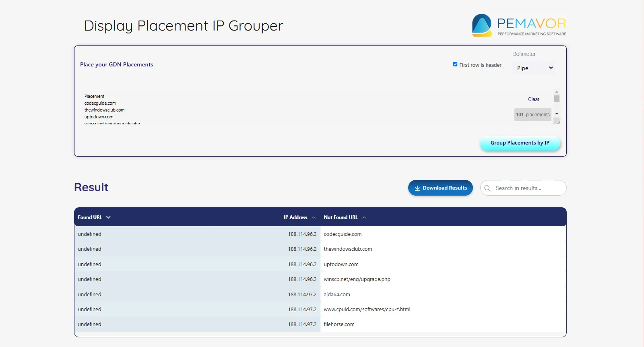Click Group Placements by IP button
This screenshot has width=644, height=347.
click(x=520, y=143)
